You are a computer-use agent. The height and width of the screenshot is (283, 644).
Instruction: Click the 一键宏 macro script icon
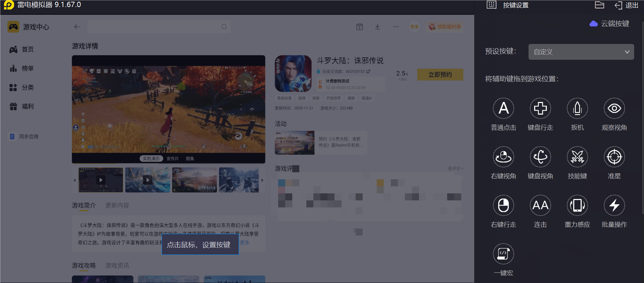tap(503, 254)
